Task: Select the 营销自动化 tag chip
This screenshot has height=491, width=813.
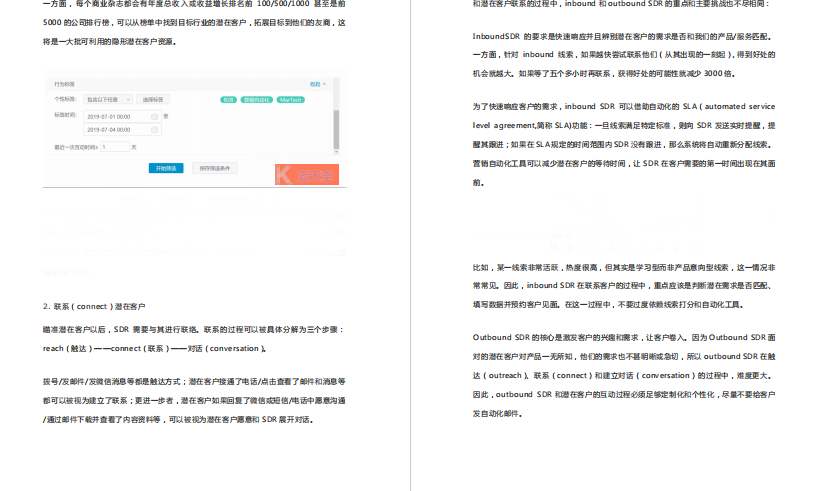Action: (x=255, y=100)
